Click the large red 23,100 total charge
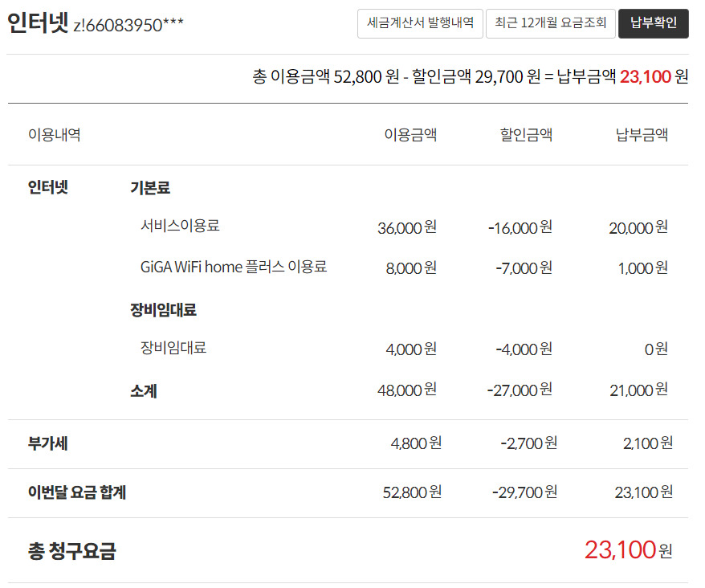The width and height of the screenshot is (705, 588). pyautogui.click(x=621, y=550)
